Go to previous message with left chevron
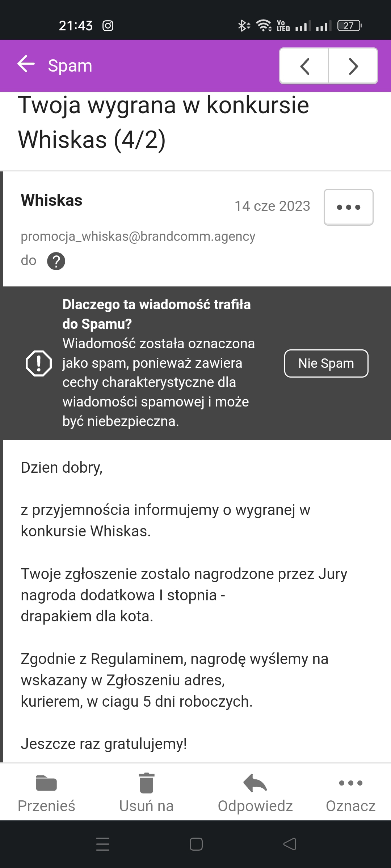391x868 pixels. [x=304, y=66]
